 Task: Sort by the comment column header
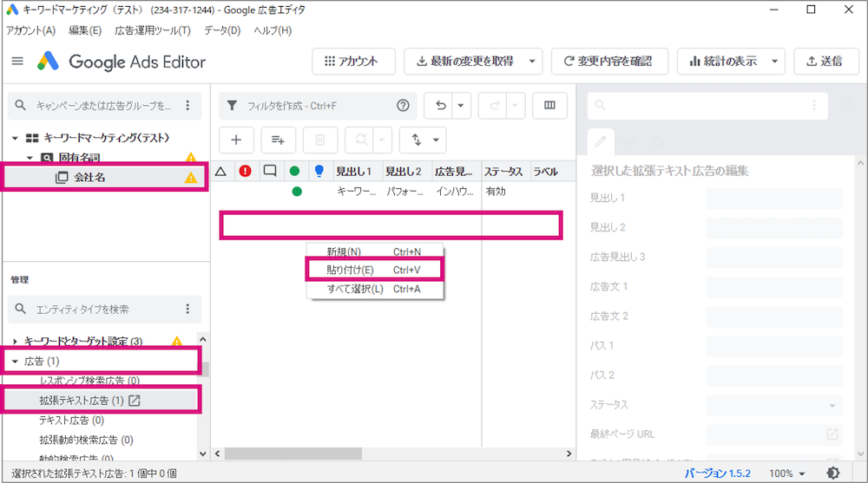(270, 172)
